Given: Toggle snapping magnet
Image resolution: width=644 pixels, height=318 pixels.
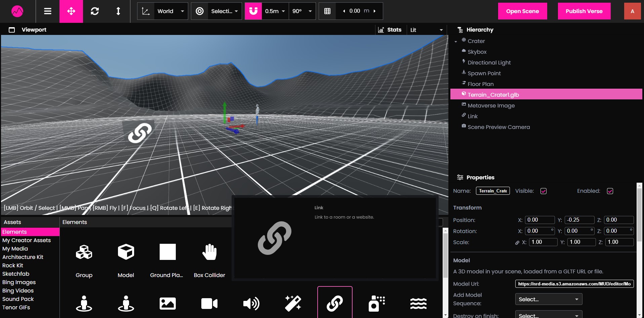Looking at the screenshot, I should tap(253, 11).
